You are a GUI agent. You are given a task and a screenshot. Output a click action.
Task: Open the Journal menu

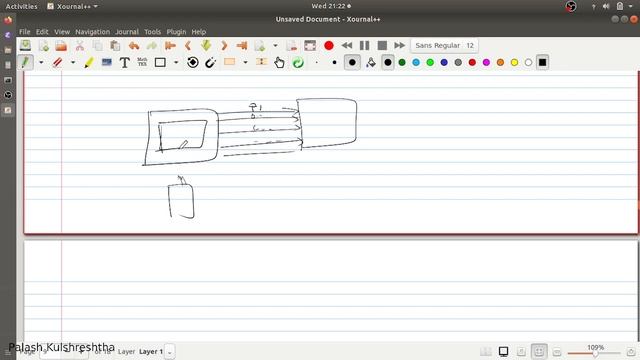tap(127, 32)
